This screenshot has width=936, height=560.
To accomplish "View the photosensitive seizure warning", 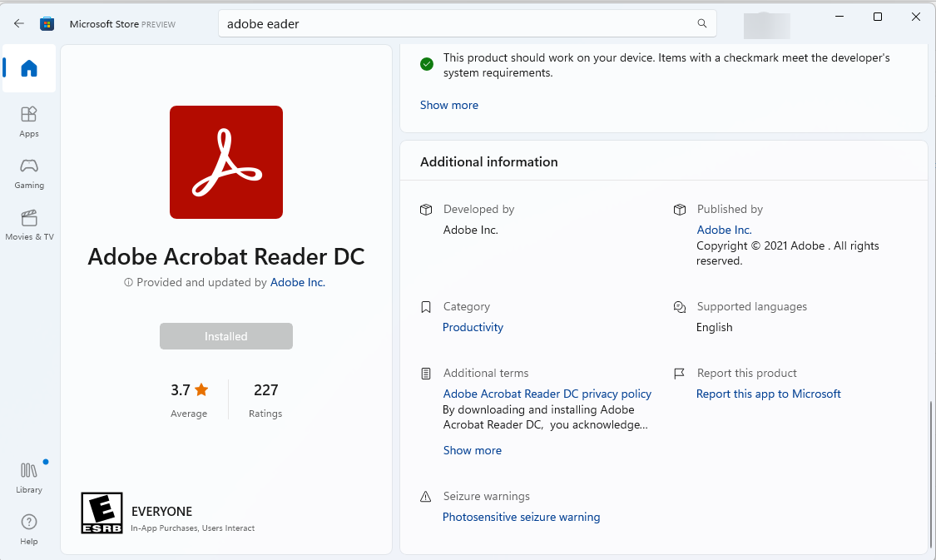I will click(x=521, y=517).
